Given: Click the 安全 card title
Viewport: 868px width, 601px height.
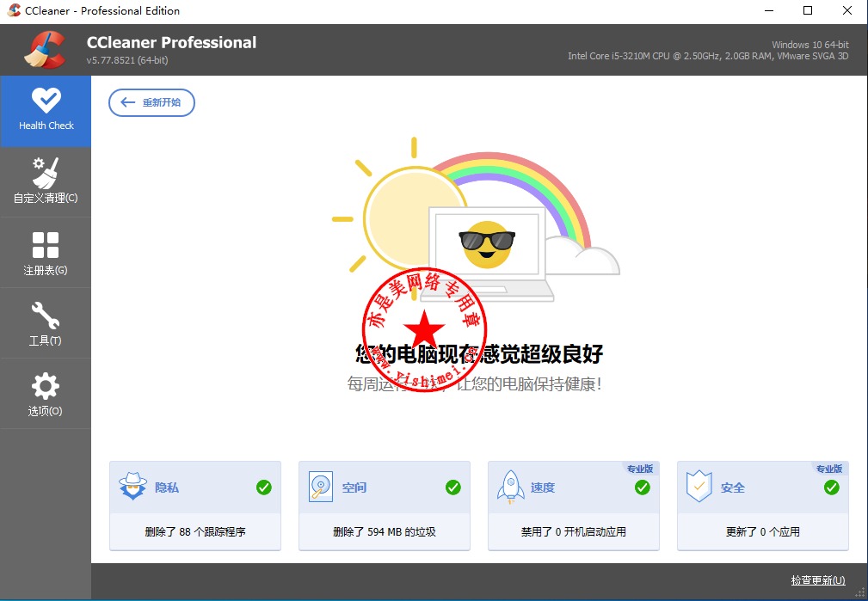Looking at the screenshot, I should pyautogui.click(x=732, y=488).
